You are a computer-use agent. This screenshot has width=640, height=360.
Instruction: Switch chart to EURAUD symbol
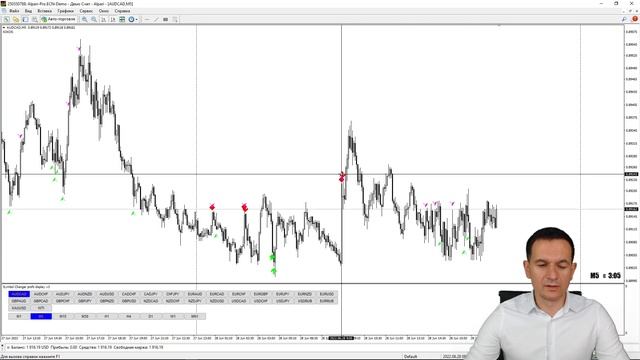(x=195, y=294)
